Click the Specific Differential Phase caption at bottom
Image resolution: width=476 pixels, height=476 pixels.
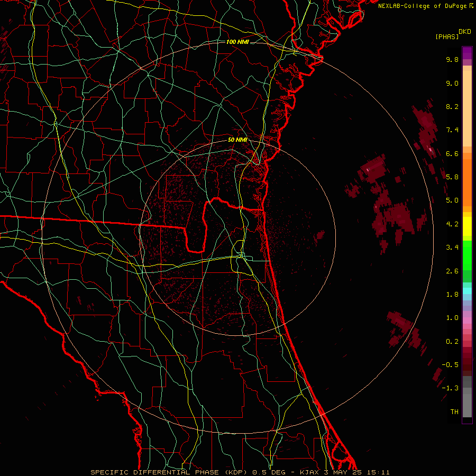240,472
